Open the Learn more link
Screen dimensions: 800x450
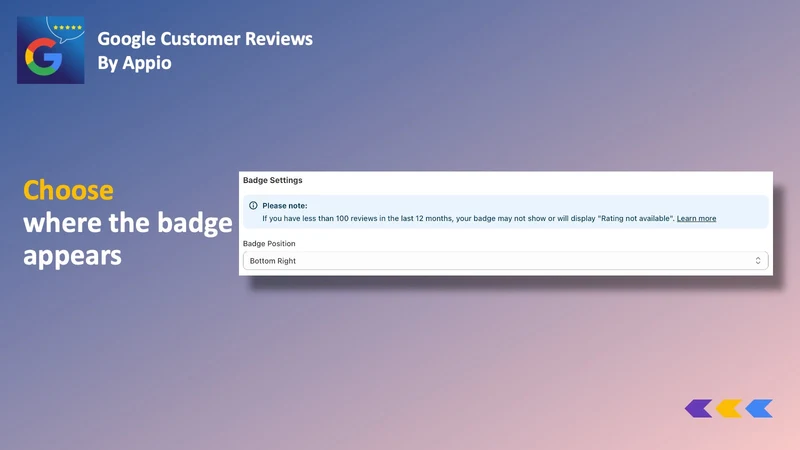coord(696,218)
